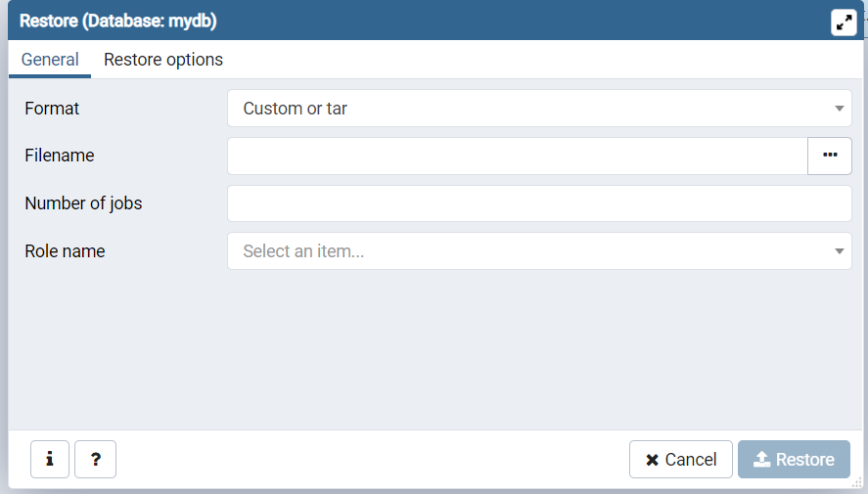
Task: Open the Format combo box
Action: pos(528,109)
